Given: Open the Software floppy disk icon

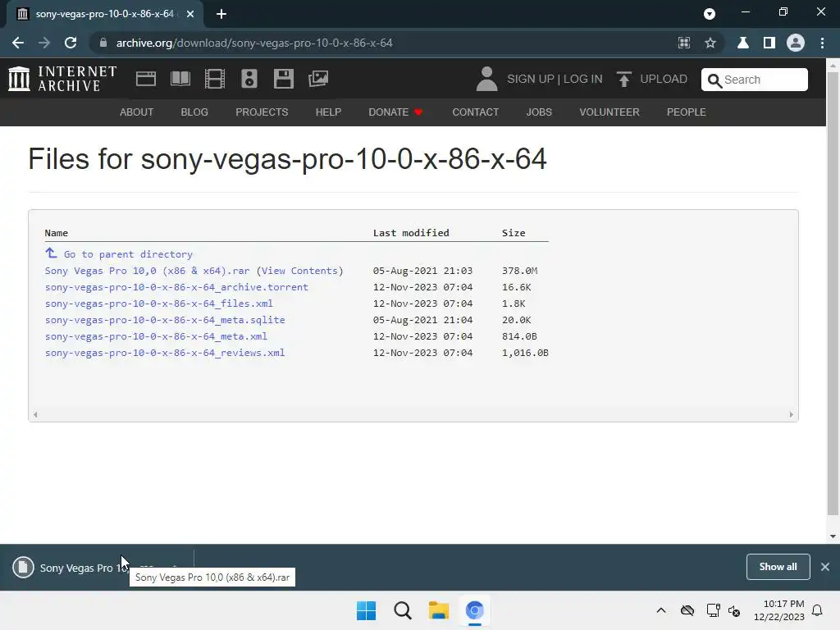Looking at the screenshot, I should coord(283,79).
